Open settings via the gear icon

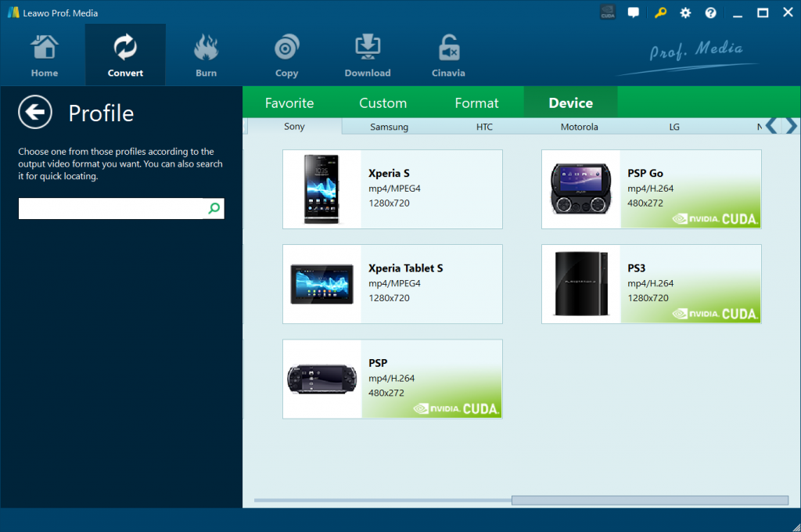[x=685, y=13]
